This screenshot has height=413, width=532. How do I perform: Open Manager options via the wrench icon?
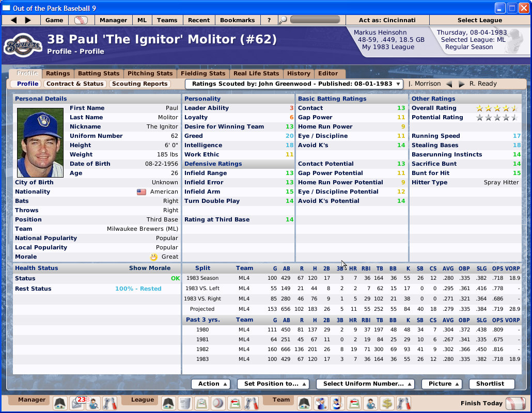[109, 403]
